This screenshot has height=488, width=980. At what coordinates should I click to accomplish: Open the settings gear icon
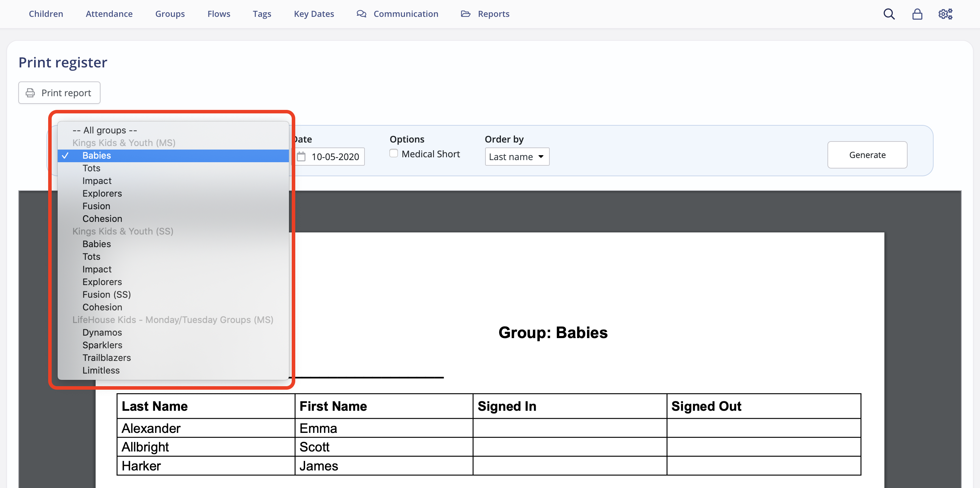pyautogui.click(x=945, y=14)
